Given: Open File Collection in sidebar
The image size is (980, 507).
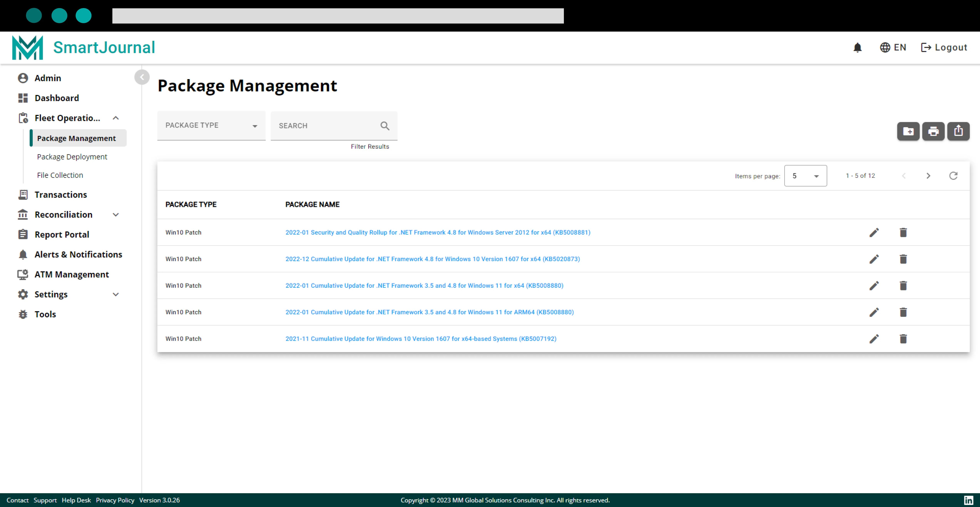Looking at the screenshot, I should pyautogui.click(x=60, y=175).
